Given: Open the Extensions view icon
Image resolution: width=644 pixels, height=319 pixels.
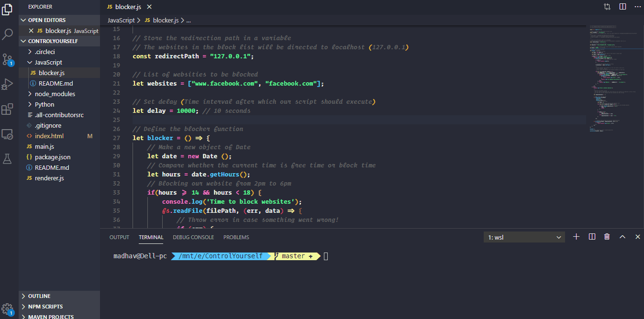Looking at the screenshot, I should [7, 109].
